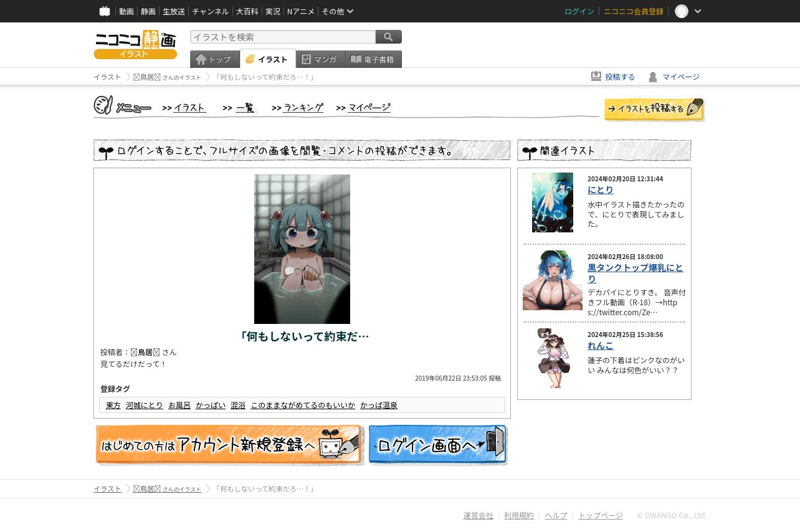The height and width of the screenshot is (532, 800).
Task: Open チャンネル in the top bar
Action: click(x=210, y=11)
